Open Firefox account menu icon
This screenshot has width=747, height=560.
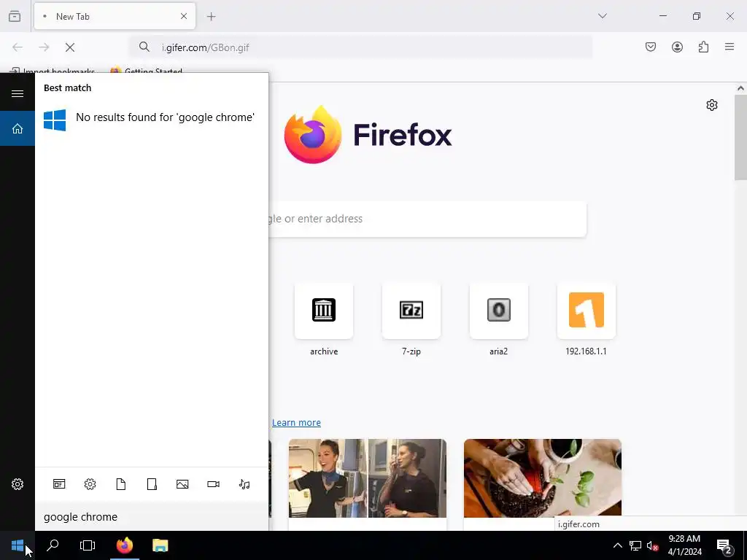(x=677, y=47)
